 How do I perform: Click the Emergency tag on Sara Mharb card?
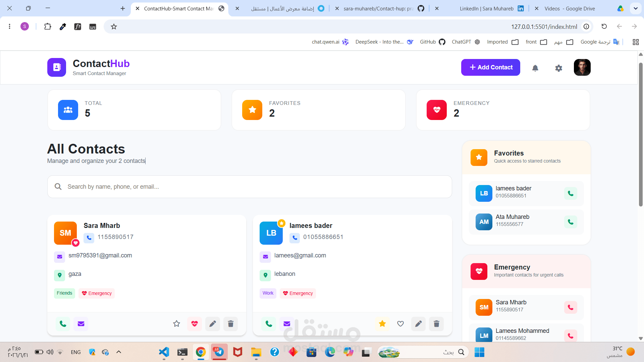(x=97, y=293)
